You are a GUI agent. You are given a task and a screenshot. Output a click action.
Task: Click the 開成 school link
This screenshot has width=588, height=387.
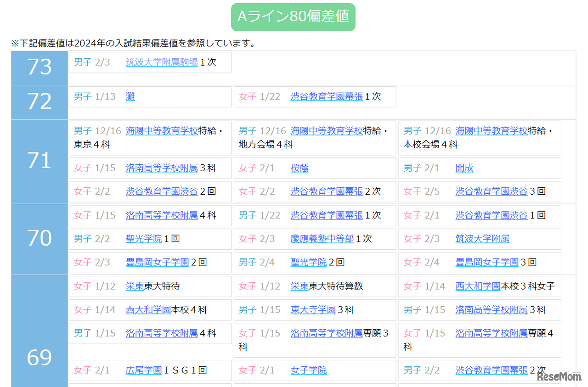pyautogui.click(x=464, y=168)
